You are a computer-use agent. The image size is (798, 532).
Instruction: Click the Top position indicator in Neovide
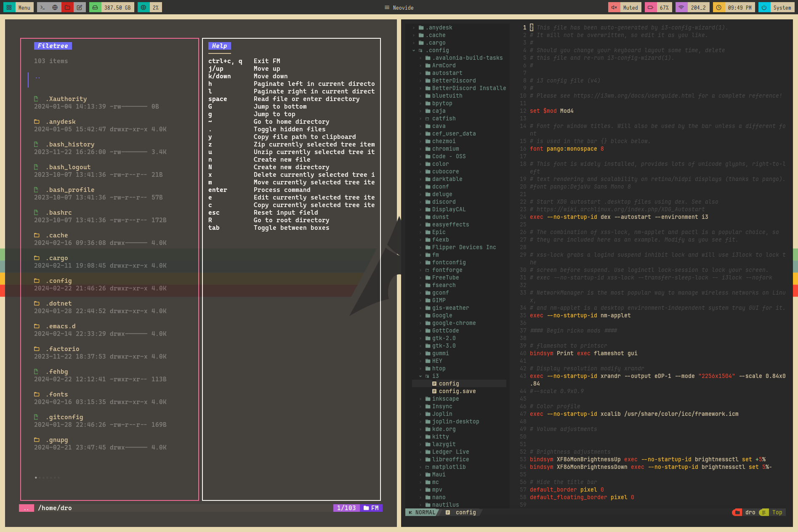pyautogui.click(x=777, y=512)
